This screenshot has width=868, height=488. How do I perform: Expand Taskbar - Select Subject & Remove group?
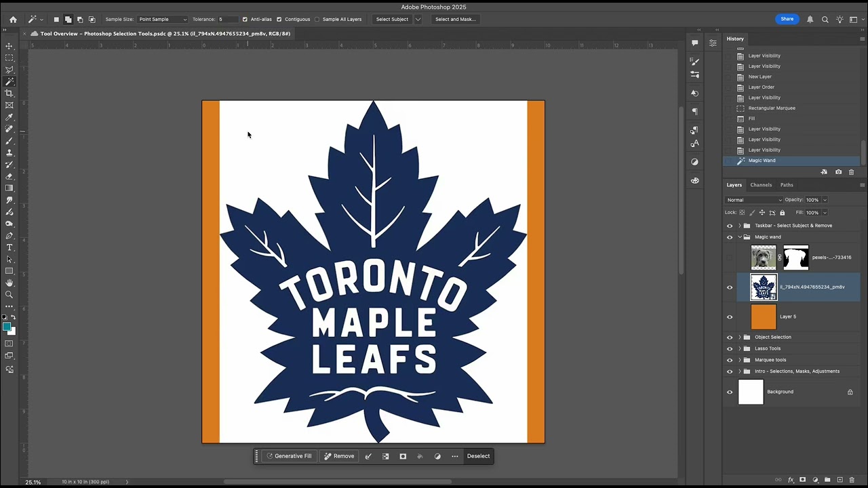(739, 226)
